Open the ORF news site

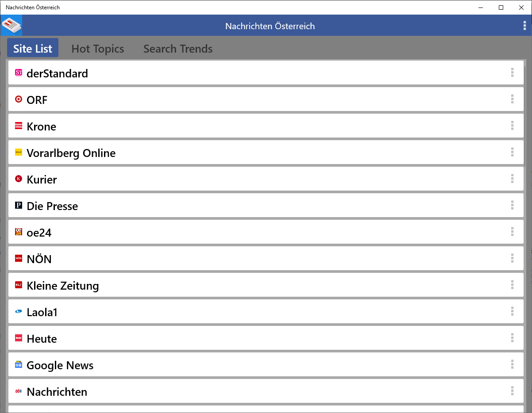pos(266,99)
